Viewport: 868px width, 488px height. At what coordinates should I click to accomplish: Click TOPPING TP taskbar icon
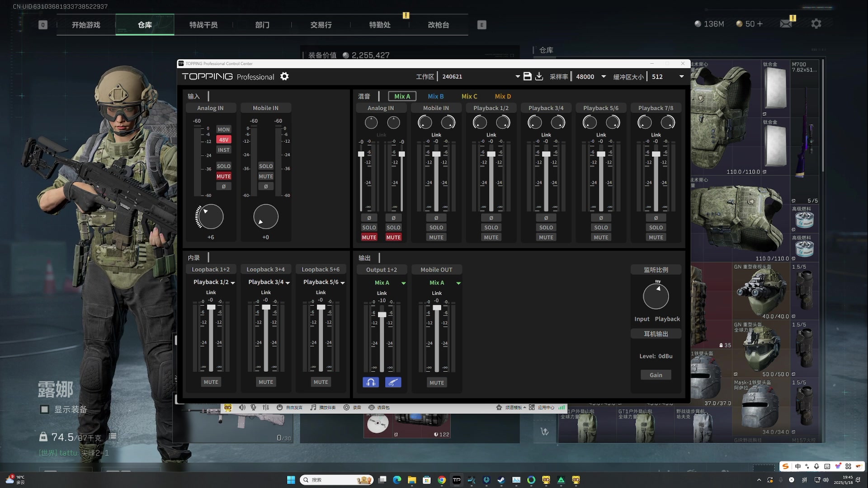coord(457,480)
